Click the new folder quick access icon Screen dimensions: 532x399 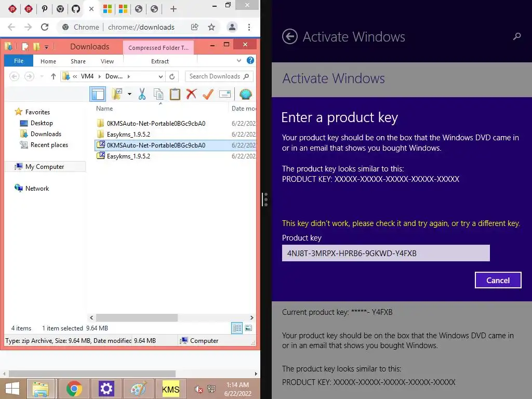click(36, 46)
